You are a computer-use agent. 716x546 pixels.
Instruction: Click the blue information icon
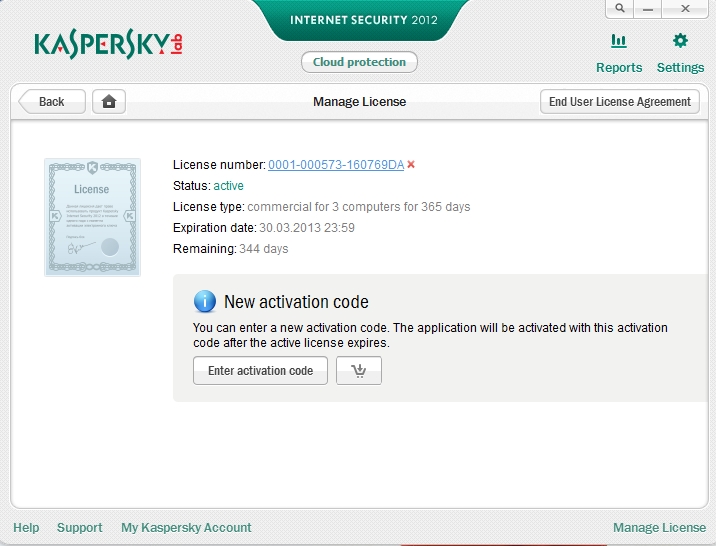[205, 301]
